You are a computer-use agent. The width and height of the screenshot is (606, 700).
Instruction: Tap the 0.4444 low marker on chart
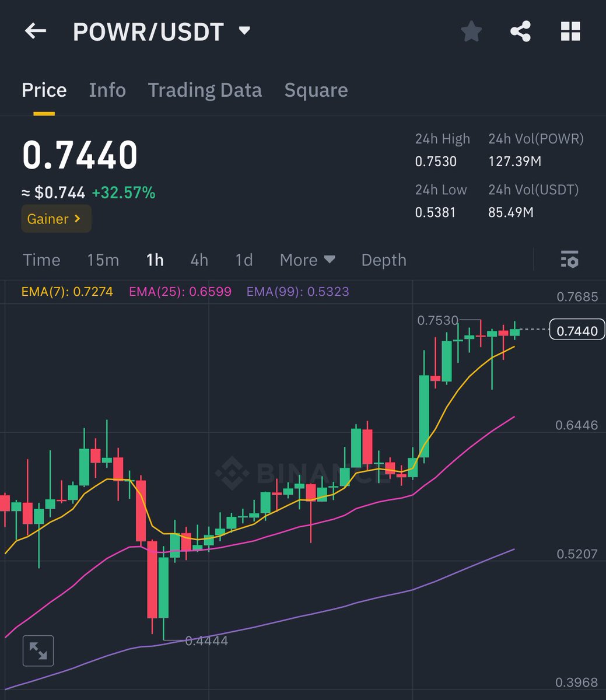(206, 641)
